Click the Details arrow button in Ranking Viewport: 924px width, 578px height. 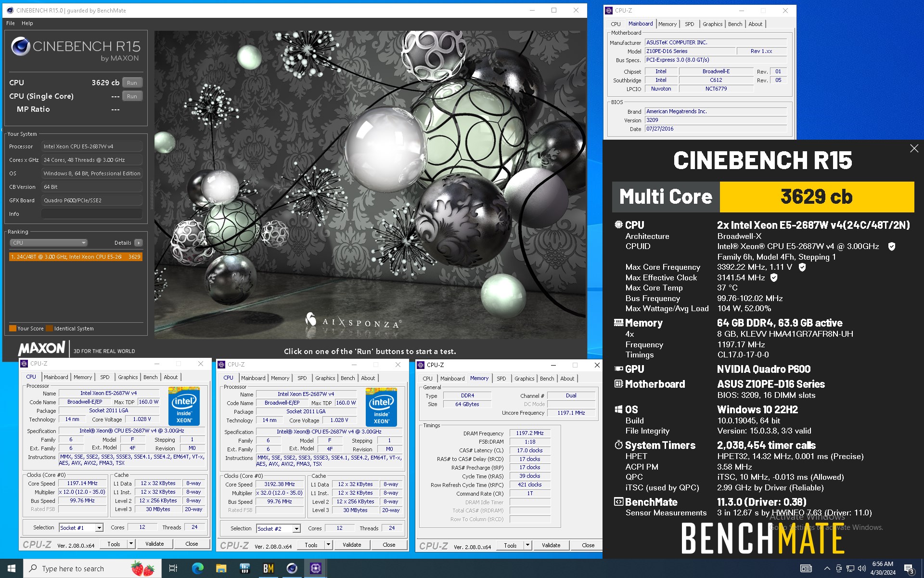pos(139,243)
